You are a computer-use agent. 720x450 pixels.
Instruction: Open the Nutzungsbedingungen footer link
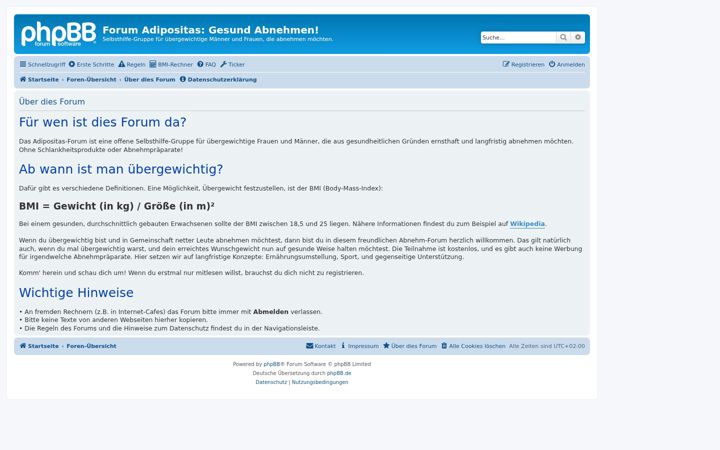tap(320, 382)
